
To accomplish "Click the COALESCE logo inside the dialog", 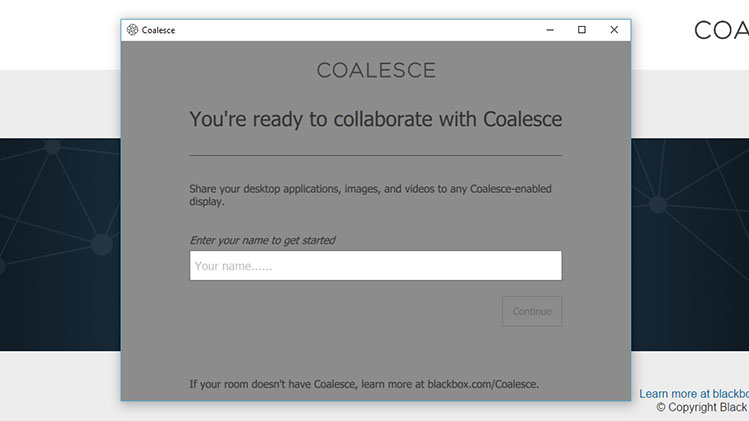I will click(x=376, y=70).
